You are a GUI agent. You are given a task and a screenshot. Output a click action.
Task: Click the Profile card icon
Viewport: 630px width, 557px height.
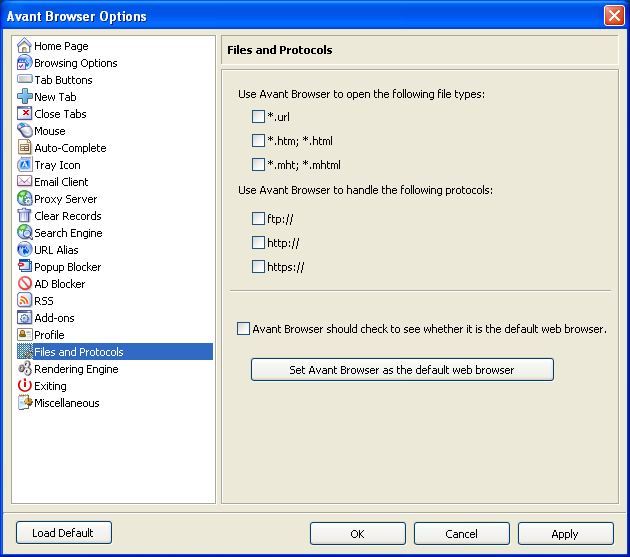pos(24,335)
